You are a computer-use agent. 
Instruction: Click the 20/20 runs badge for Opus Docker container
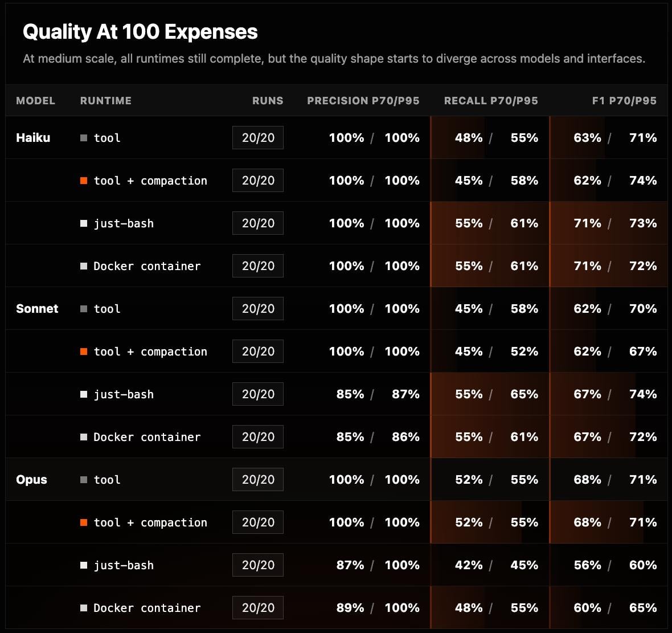point(258,608)
